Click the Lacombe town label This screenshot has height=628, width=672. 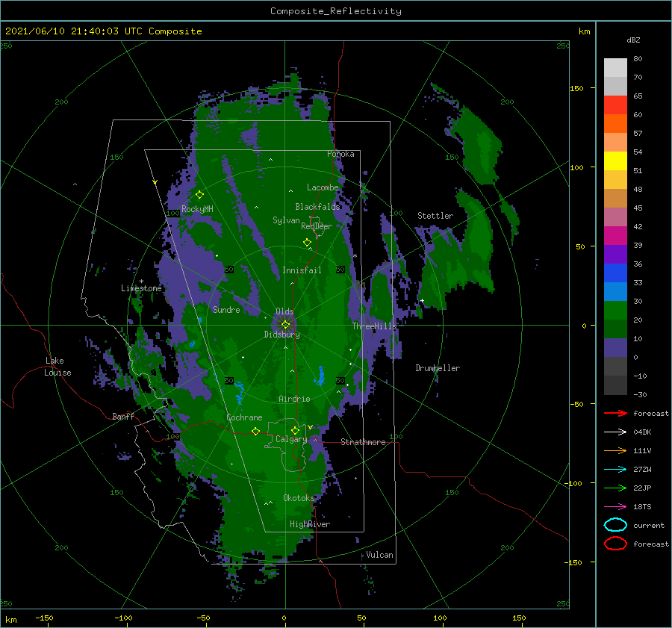click(323, 187)
